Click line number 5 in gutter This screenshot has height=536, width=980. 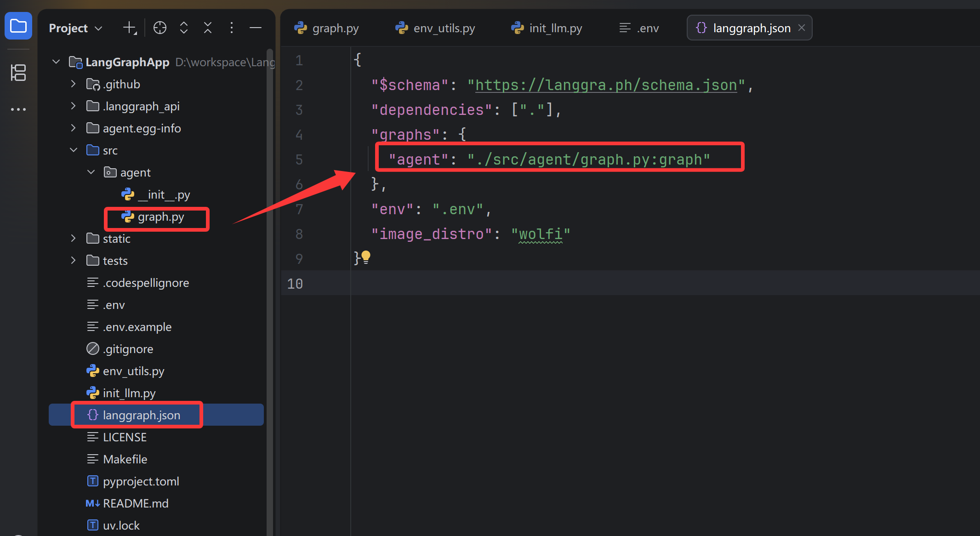[299, 160]
